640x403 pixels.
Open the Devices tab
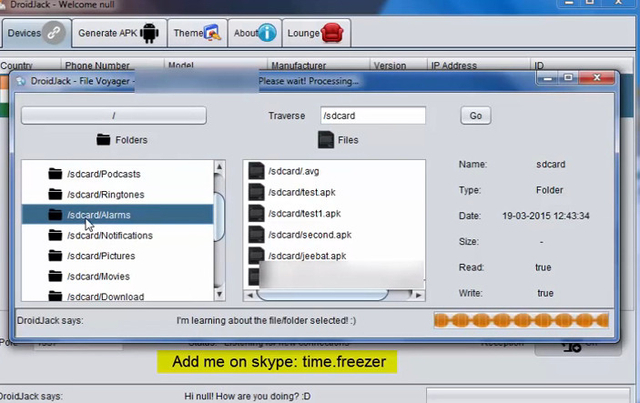(x=37, y=33)
